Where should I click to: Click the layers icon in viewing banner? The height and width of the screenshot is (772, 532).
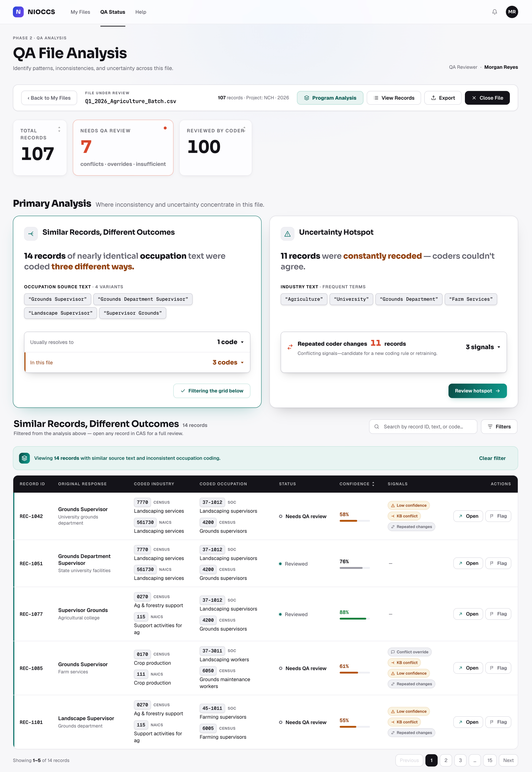24,458
